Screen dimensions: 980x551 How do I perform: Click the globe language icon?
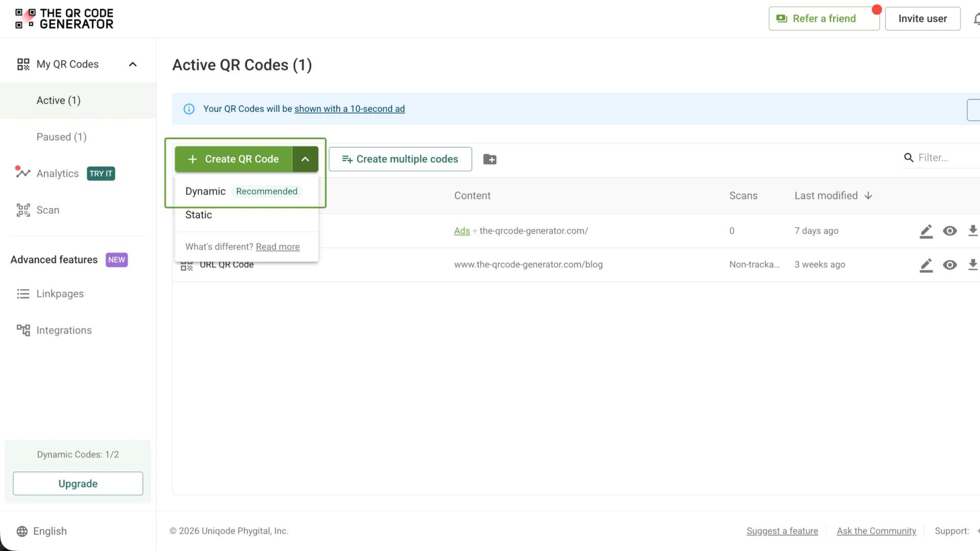[22, 531]
